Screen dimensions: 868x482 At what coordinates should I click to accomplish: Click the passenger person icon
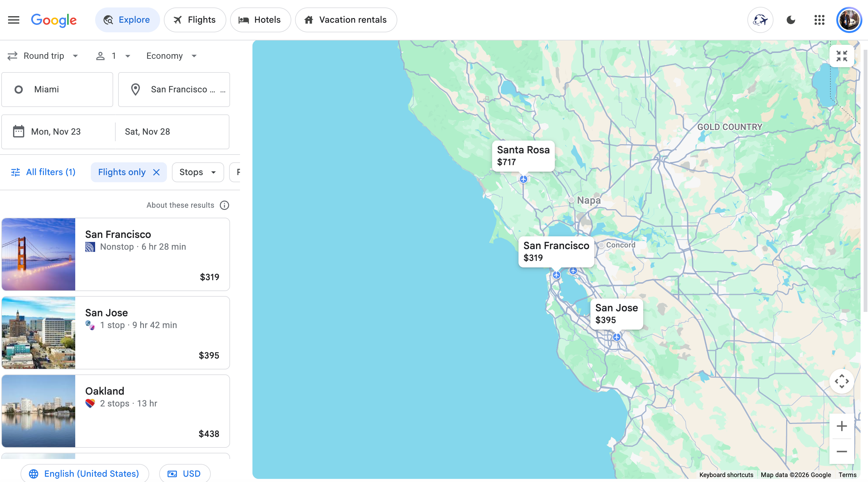[100, 56]
